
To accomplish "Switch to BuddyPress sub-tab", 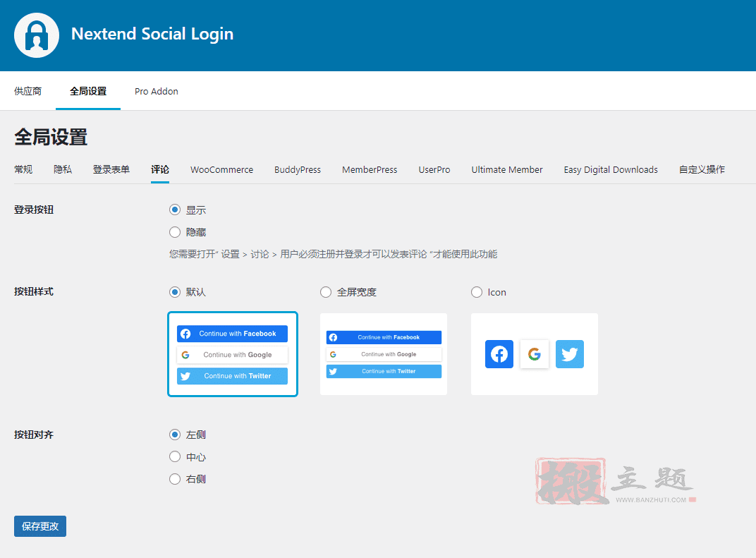I will coord(298,169).
